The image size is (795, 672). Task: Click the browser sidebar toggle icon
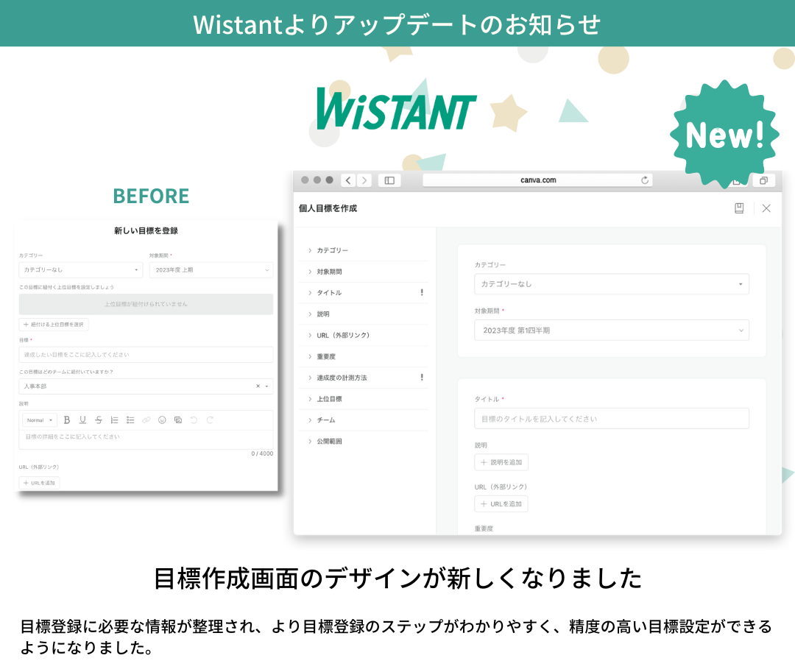coord(389,180)
